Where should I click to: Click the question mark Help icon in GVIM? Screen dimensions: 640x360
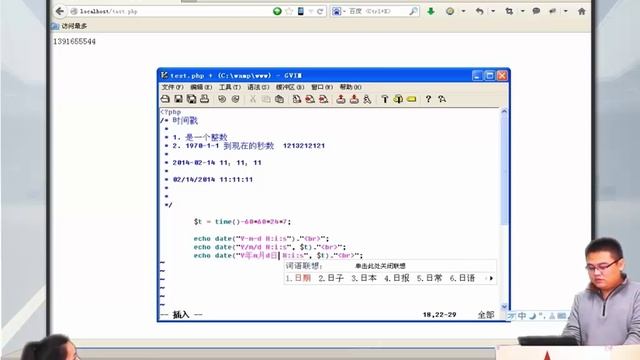coord(428,99)
